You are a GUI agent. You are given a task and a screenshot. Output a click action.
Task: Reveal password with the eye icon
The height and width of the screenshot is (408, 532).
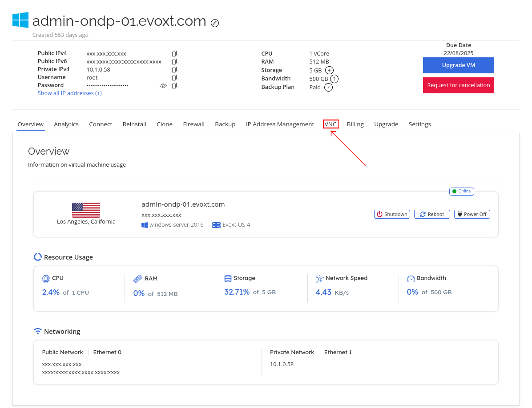[x=163, y=85]
